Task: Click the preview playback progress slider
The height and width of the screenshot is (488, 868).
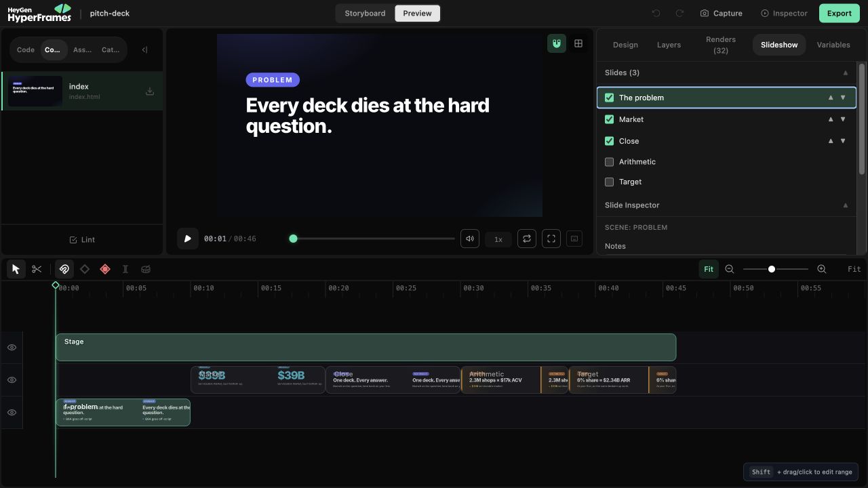Action: (373, 239)
